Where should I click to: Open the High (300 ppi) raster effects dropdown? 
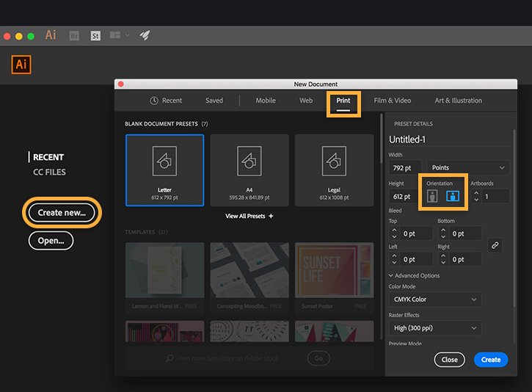pyautogui.click(x=435, y=328)
